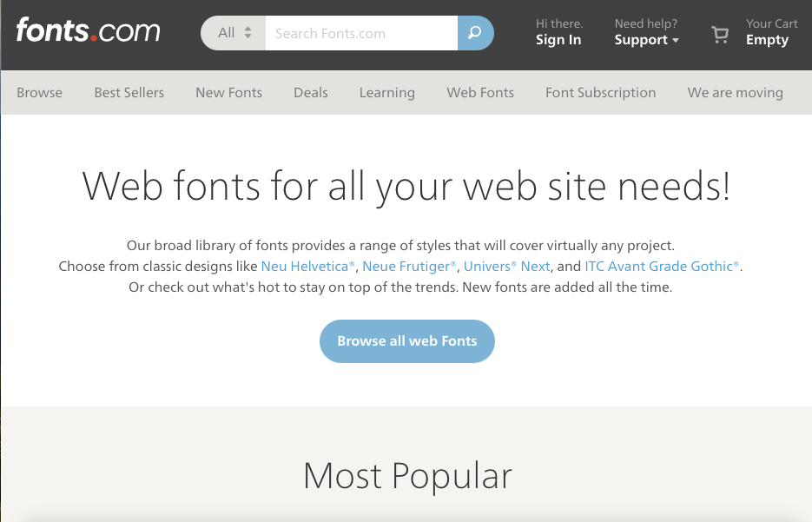812x522 pixels.
Task: Click the Web fonts for all headline
Action: pyautogui.click(x=406, y=187)
